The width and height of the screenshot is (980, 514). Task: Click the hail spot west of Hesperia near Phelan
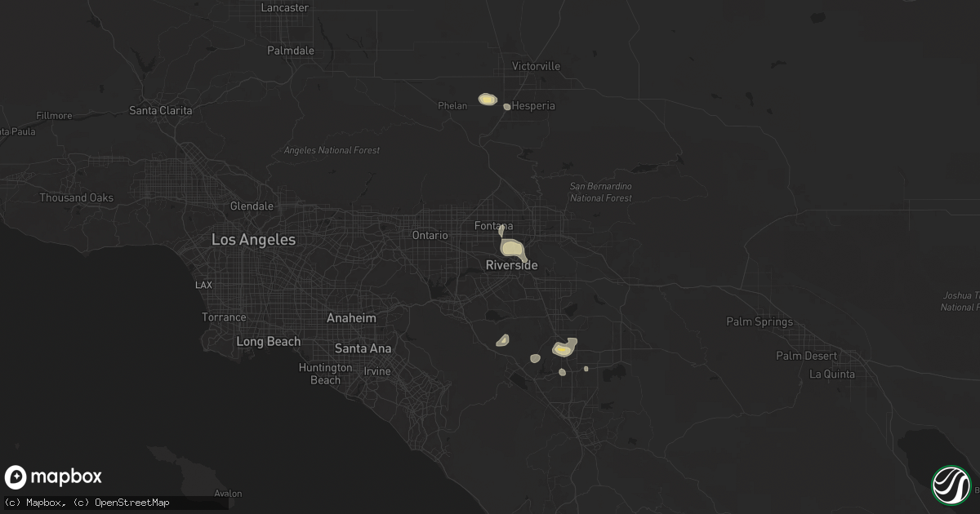pyautogui.click(x=488, y=100)
